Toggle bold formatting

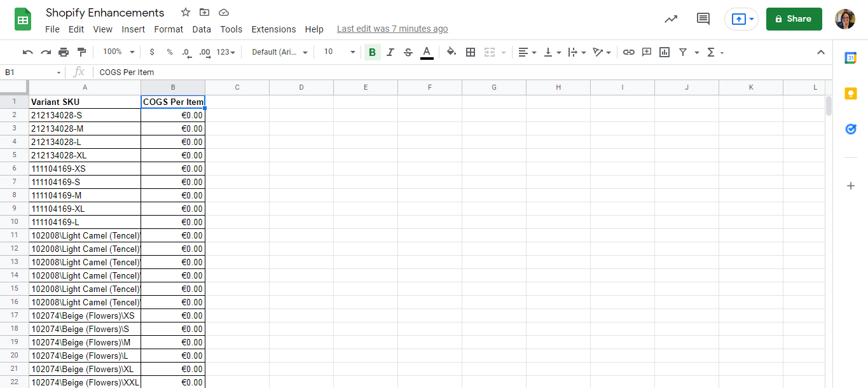pos(372,52)
